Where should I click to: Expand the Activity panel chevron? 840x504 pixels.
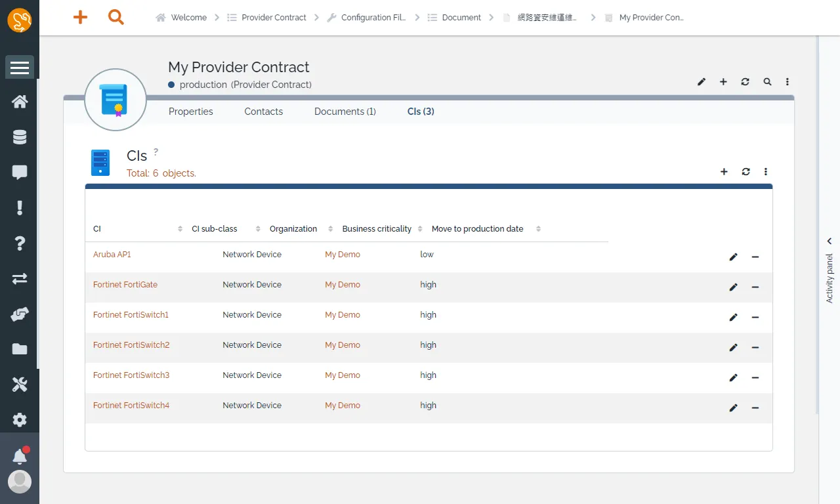coord(829,241)
